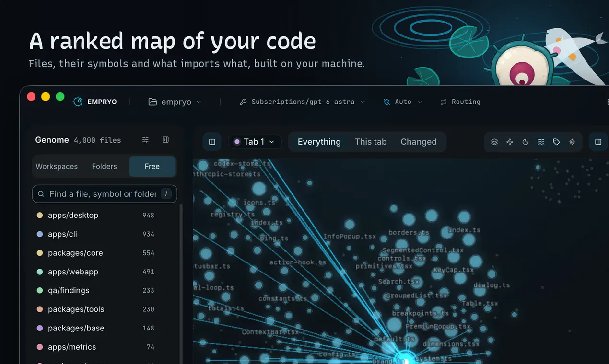Click the borders.ts node label

pyautogui.click(x=409, y=233)
